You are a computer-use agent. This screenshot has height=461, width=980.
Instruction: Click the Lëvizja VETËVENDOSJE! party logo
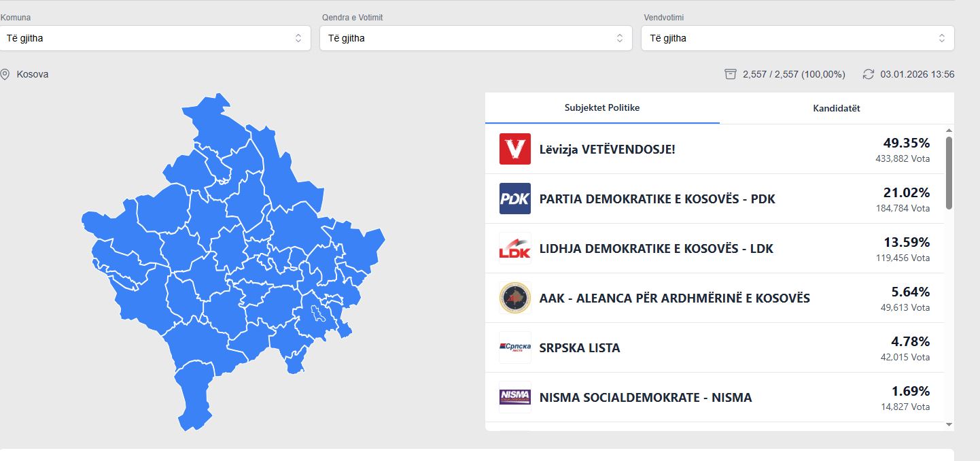pos(514,149)
